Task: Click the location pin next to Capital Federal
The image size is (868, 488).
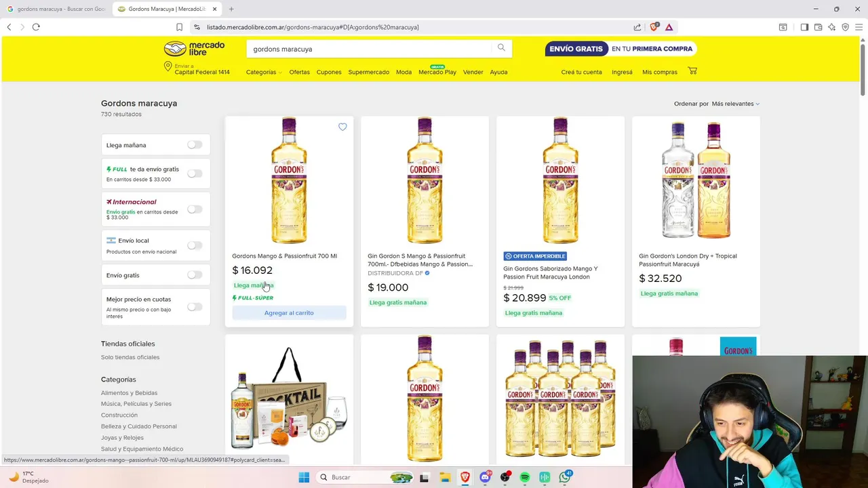Action: point(167,66)
